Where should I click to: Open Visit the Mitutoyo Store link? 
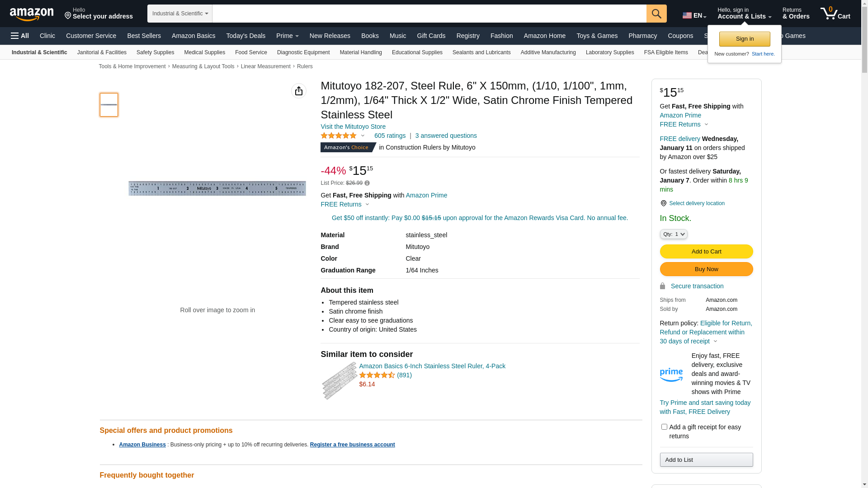[x=353, y=127]
